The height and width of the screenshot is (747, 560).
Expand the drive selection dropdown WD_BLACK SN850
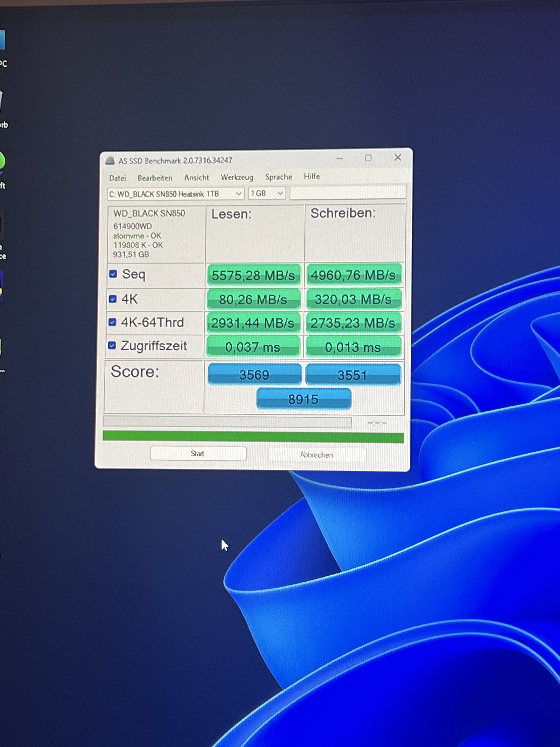(176, 194)
